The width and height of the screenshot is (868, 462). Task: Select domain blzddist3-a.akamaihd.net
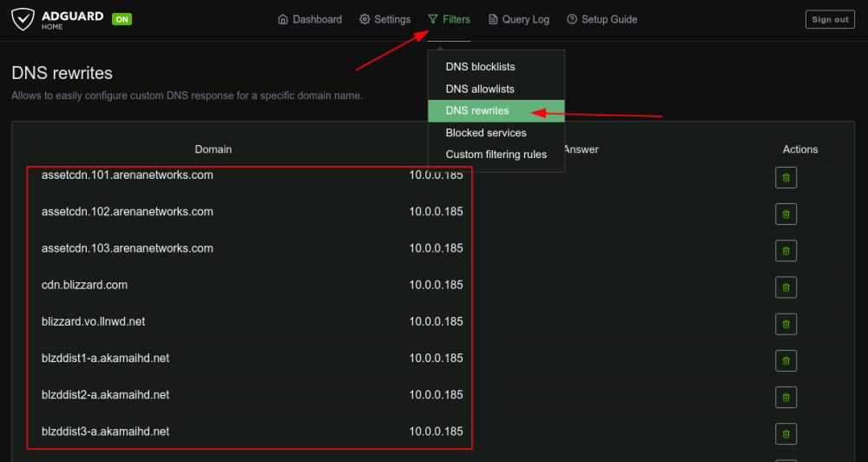point(105,432)
